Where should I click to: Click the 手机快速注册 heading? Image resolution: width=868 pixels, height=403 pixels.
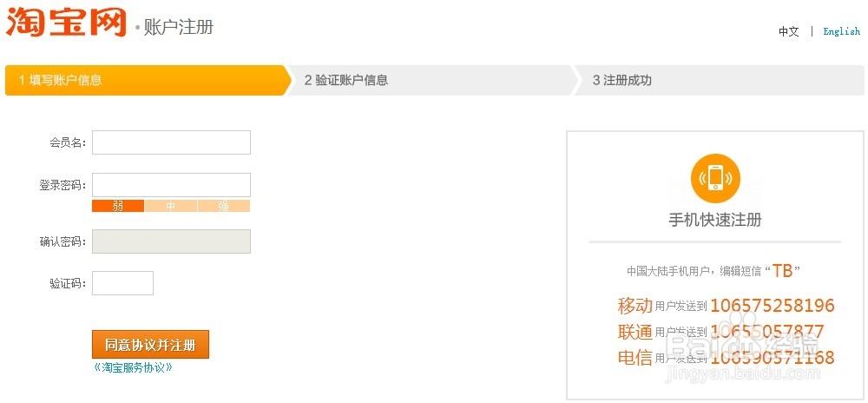[715, 220]
